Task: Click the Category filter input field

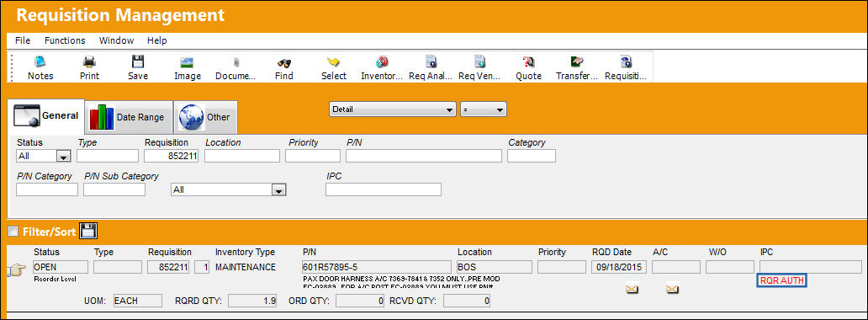Action: 532,156
